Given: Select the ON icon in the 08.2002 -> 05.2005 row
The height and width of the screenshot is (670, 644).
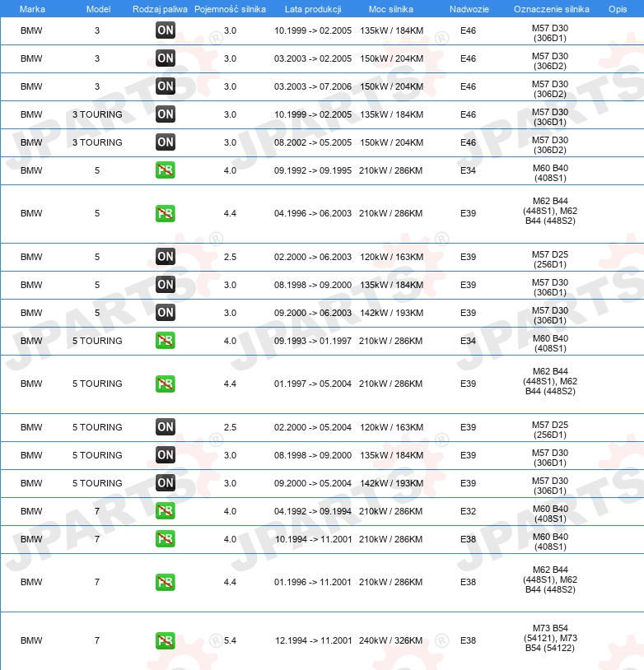Looking at the screenshot, I should pos(165,142).
